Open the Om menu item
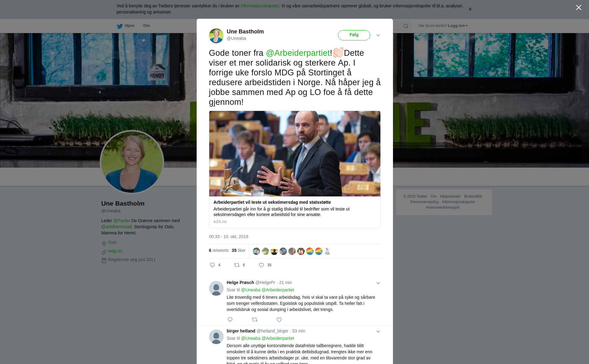The height and width of the screenshot is (364, 589). tap(146, 26)
